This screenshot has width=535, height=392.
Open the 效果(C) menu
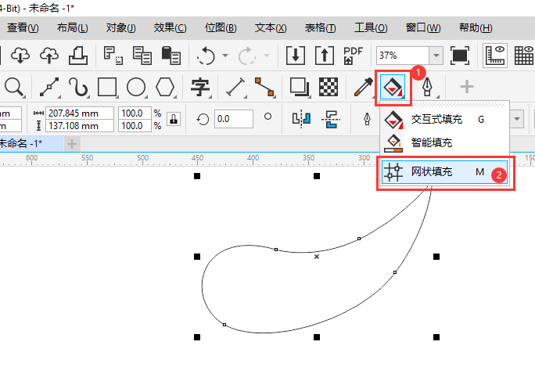(170, 27)
